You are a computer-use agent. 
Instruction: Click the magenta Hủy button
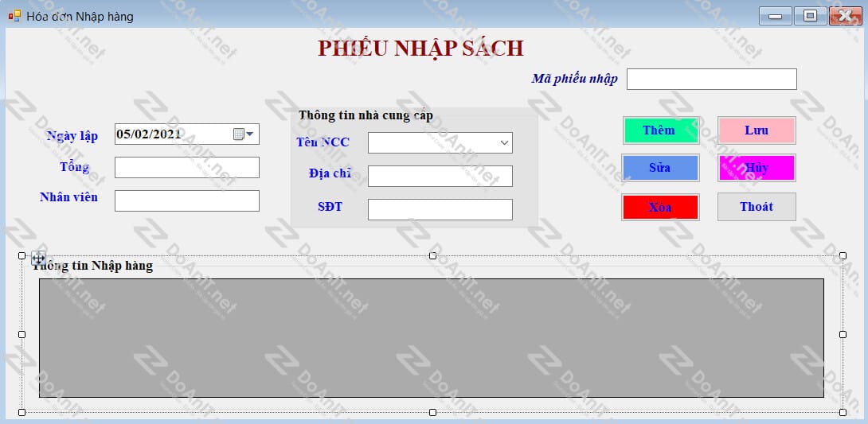[x=757, y=168]
